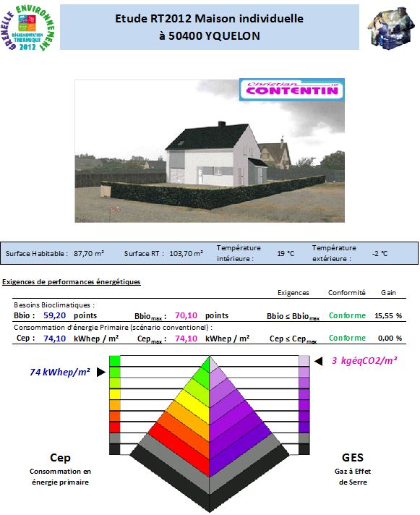Click the black arrow pointing to Cep scale
The height and width of the screenshot is (515, 420).
[101, 372]
